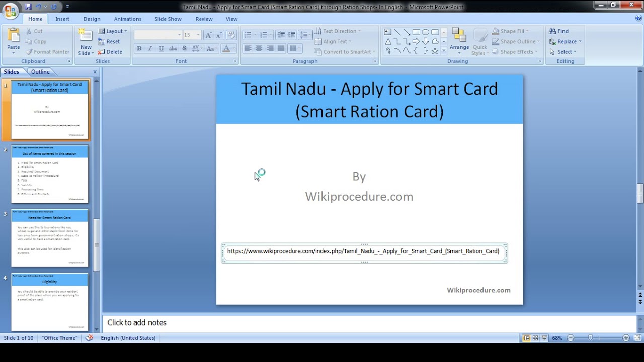Decrease font size with Shrink Font
Image resolution: width=644 pixels, height=362 pixels.
pyautogui.click(x=218, y=35)
